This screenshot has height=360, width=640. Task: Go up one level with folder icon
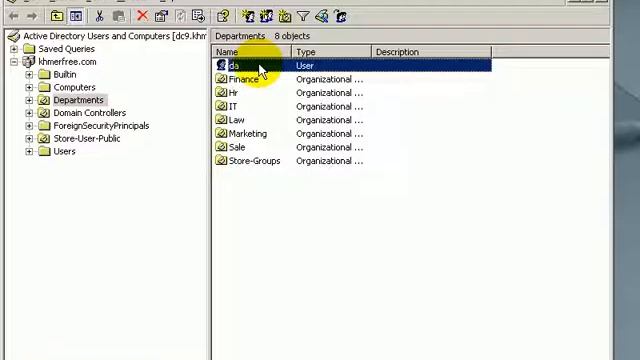pos(57,16)
